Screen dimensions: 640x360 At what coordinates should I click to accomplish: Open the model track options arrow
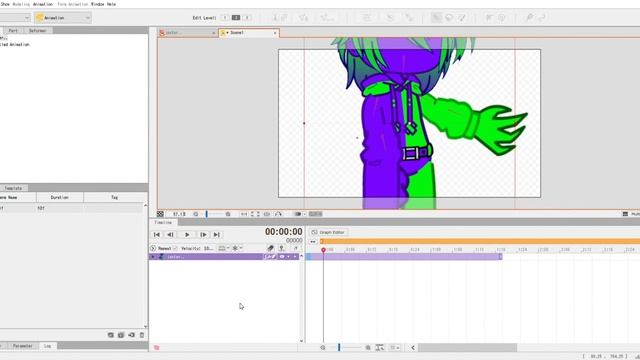295,257
